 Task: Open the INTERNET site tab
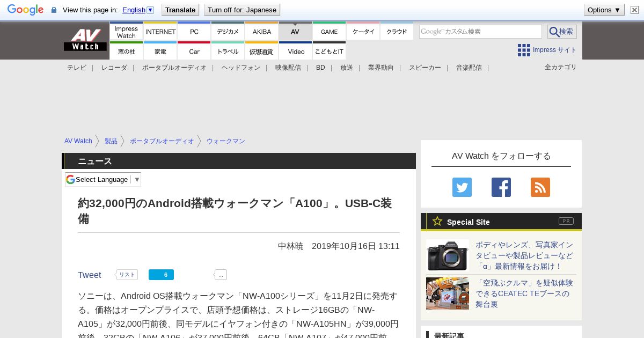tap(160, 31)
